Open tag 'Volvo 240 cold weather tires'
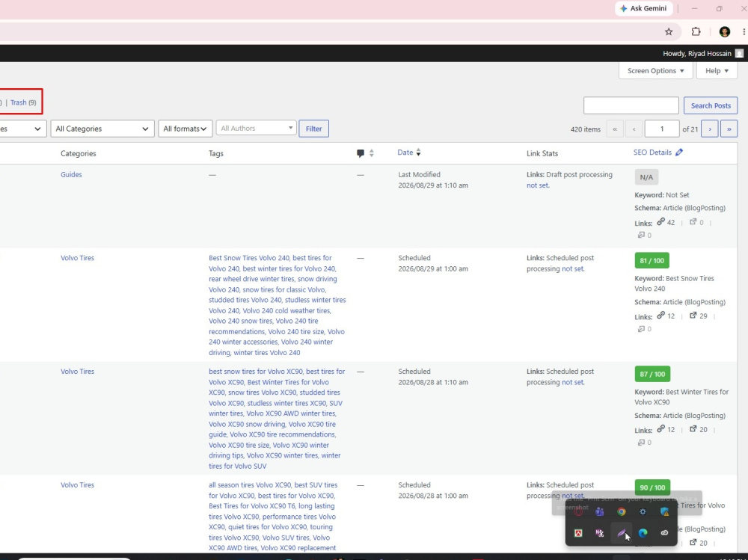Screen dimensions: 748x560 286,310
